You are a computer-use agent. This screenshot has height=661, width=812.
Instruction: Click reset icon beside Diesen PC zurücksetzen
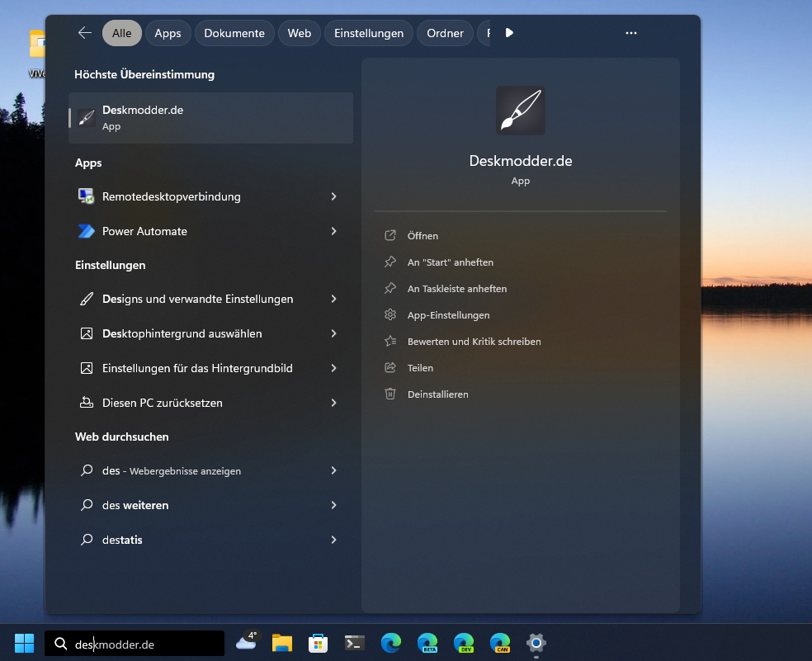point(87,403)
